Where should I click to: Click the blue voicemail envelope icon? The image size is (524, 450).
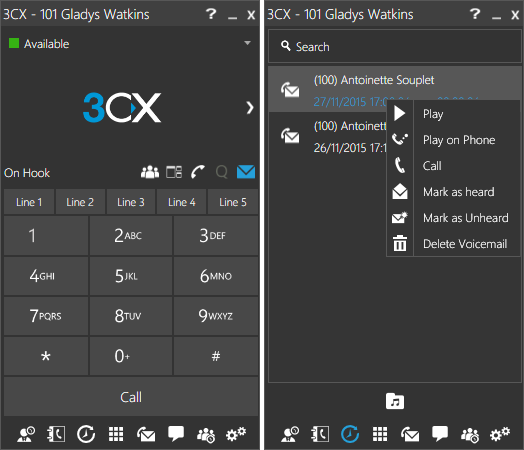(246, 172)
